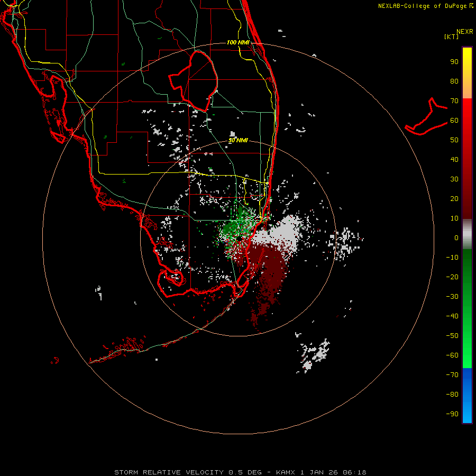Click the 0 value on the velocity scale
This screenshot has width=476, height=476.
pos(456,237)
